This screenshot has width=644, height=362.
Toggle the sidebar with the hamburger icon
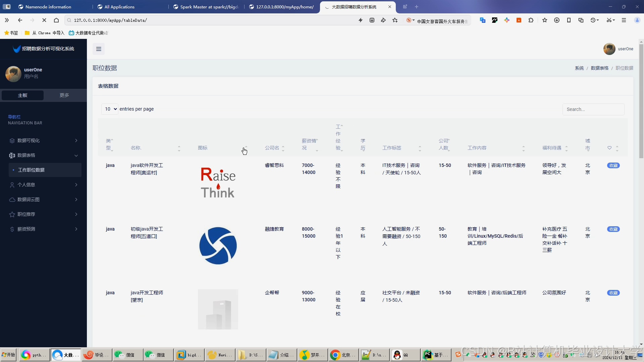98,49
